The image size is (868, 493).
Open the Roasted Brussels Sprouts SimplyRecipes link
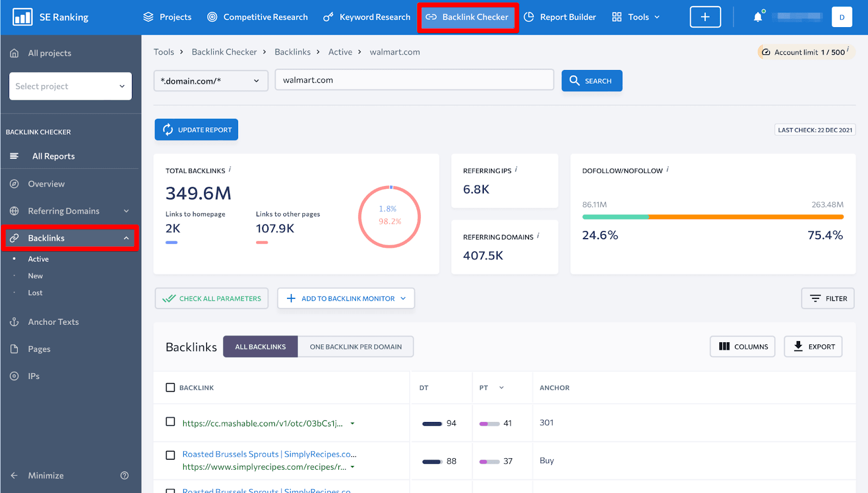[x=270, y=454]
